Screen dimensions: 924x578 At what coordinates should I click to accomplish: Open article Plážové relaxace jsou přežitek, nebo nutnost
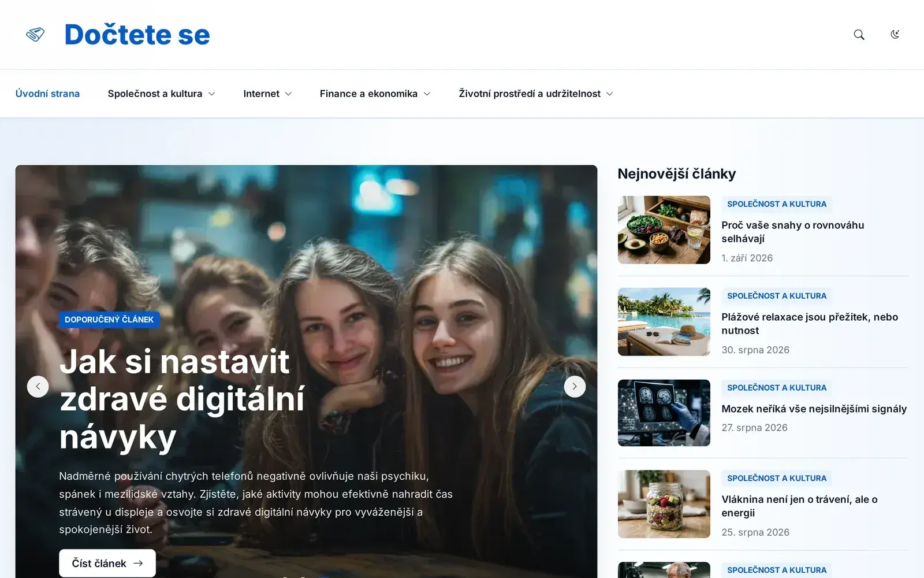(810, 324)
